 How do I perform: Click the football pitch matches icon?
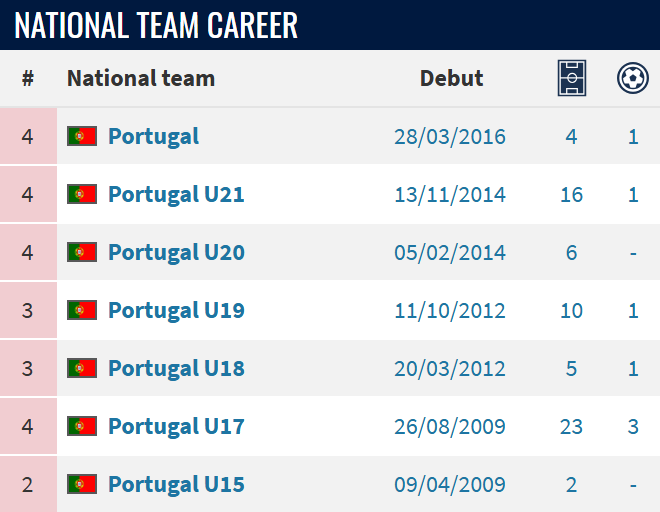tap(571, 78)
